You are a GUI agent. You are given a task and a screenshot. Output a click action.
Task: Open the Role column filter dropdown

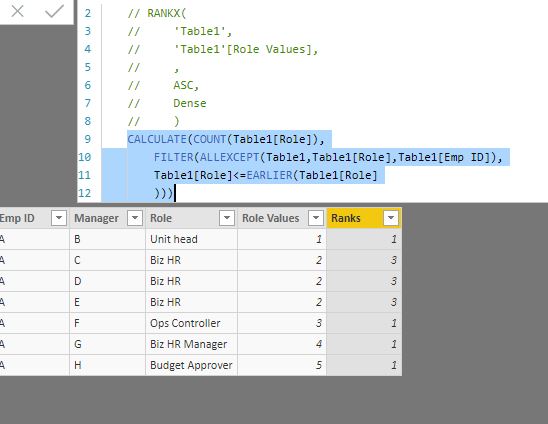click(227, 218)
